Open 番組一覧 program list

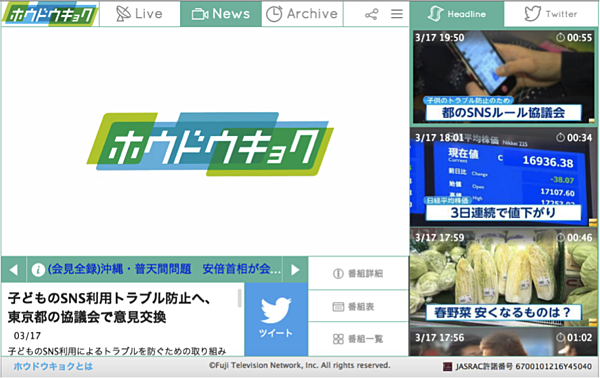tap(358, 339)
